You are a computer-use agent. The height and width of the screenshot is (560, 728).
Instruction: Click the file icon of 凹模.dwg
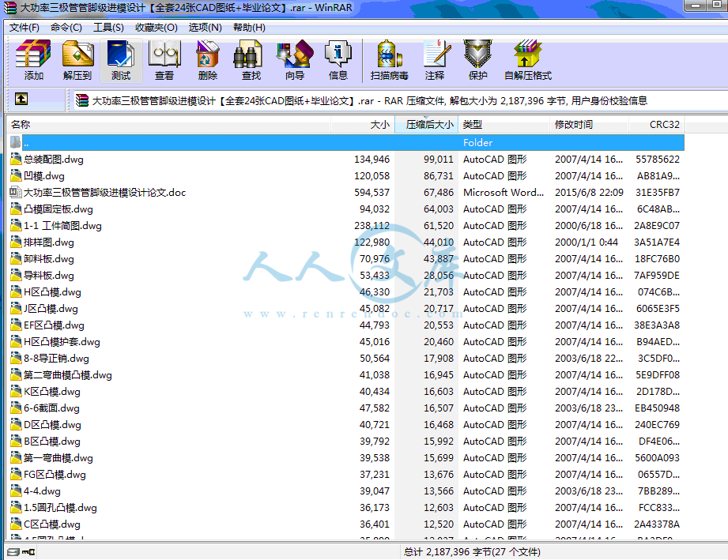pos(16,175)
